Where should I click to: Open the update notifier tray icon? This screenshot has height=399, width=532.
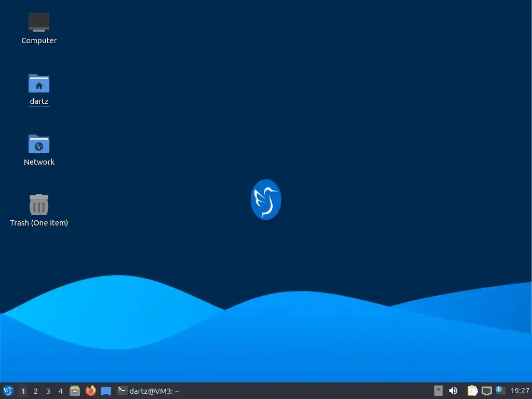coord(500,391)
